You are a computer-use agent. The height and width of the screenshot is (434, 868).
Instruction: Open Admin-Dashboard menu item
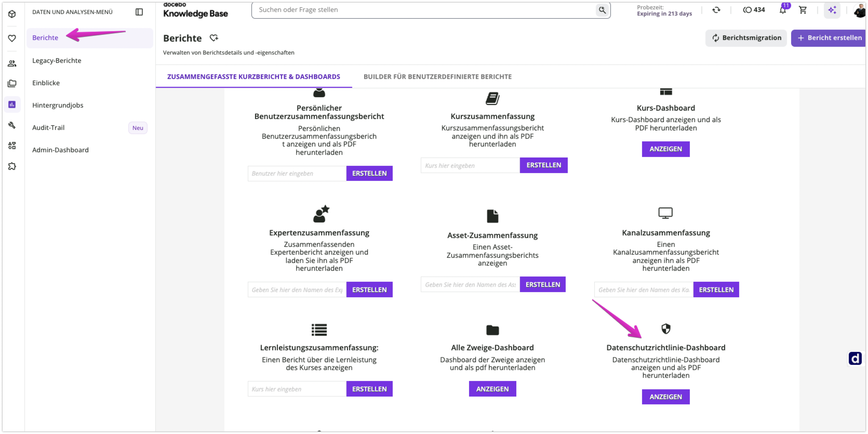[60, 150]
